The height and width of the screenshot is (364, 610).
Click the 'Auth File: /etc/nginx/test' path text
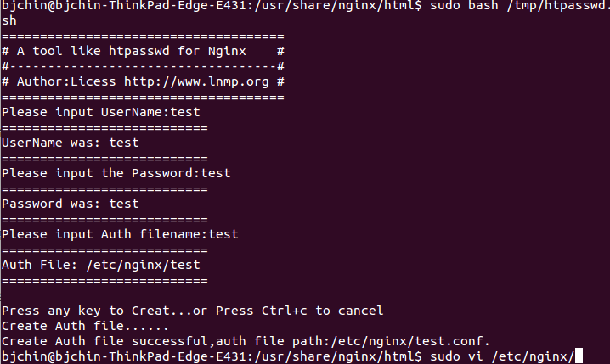[101, 265]
